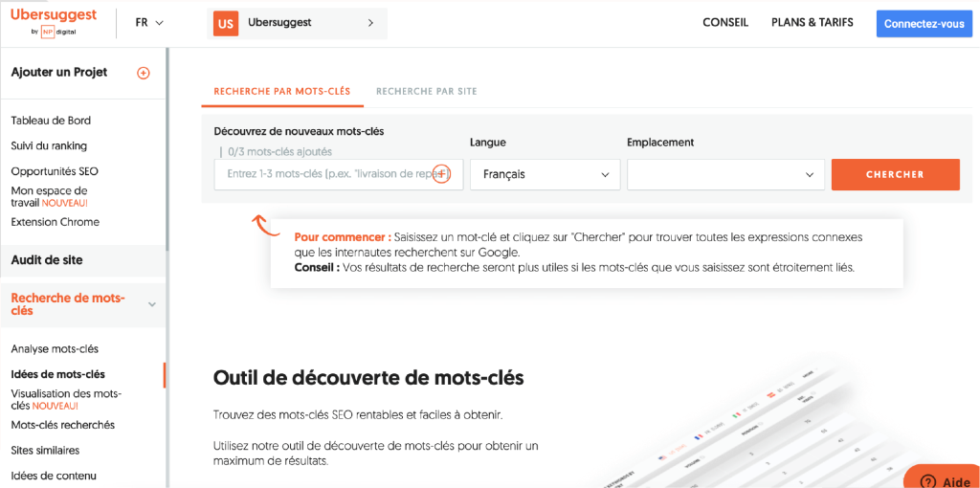The image size is (980, 488).
Task: Switch to Recherche par site tab
Action: click(x=427, y=91)
